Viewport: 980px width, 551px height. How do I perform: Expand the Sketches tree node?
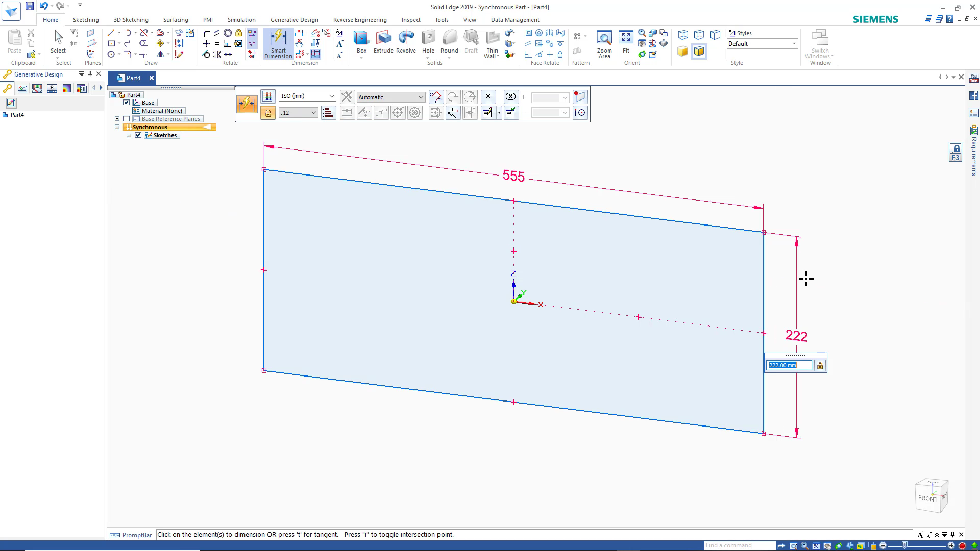(129, 135)
